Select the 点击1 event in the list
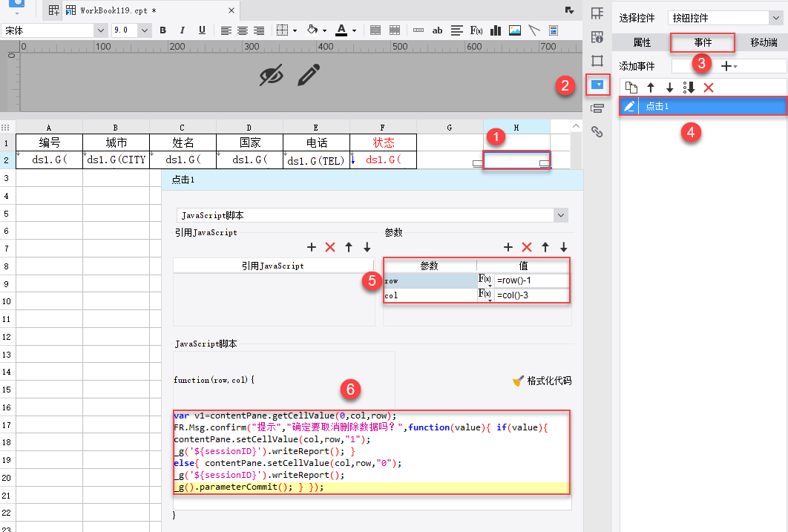788x532 pixels. tap(703, 106)
